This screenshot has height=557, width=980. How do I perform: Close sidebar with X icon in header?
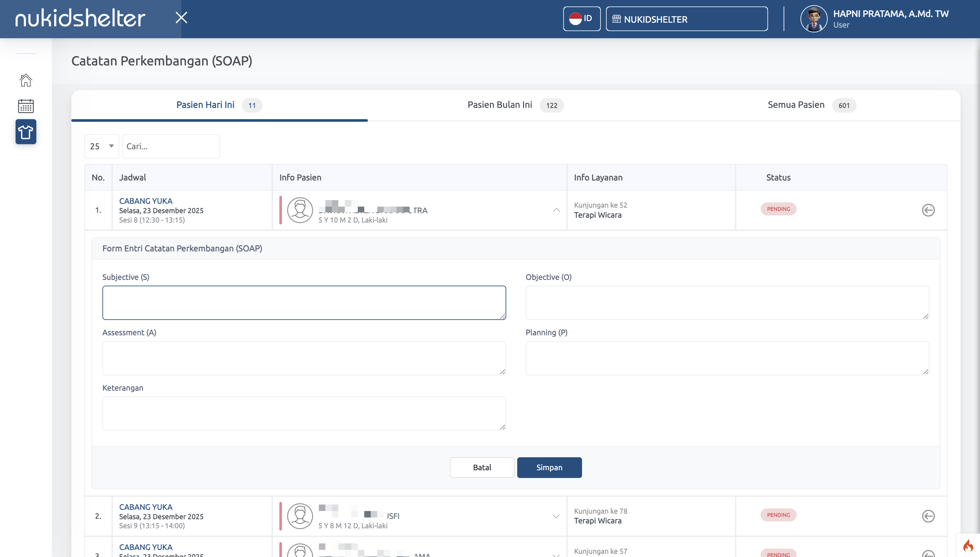click(181, 17)
